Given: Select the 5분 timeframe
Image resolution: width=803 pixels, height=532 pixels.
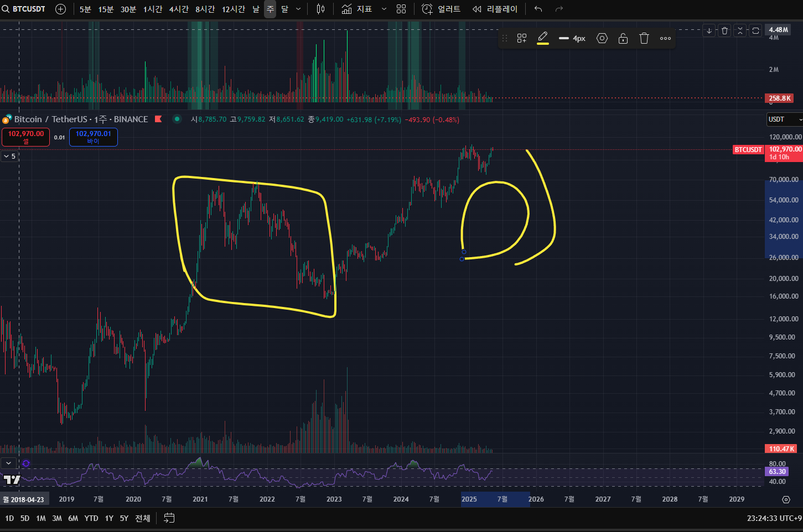Looking at the screenshot, I should 85,9.
